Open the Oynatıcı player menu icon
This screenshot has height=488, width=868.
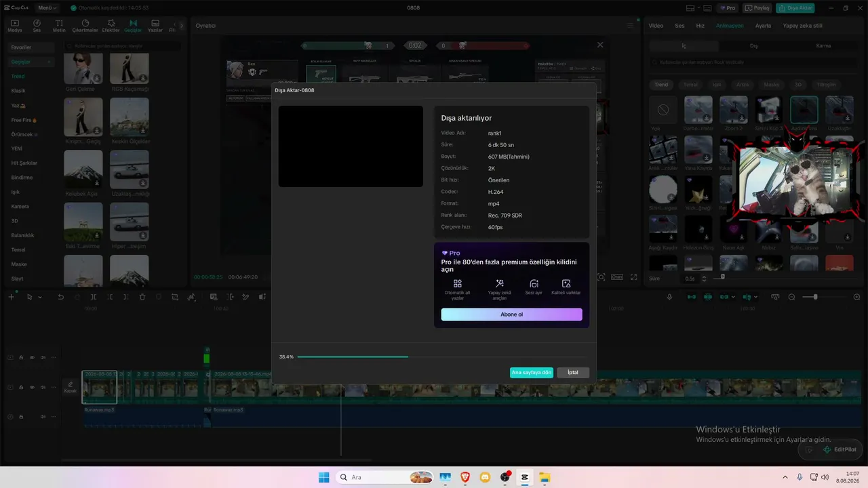[630, 26]
